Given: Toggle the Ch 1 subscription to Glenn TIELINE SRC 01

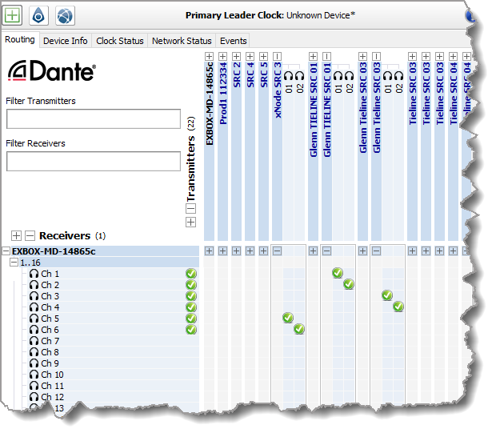Looking at the screenshot, I should [338, 274].
